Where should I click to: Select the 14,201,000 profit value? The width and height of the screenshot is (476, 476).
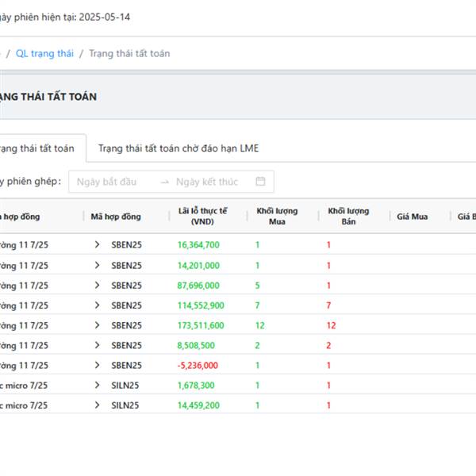(x=198, y=265)
